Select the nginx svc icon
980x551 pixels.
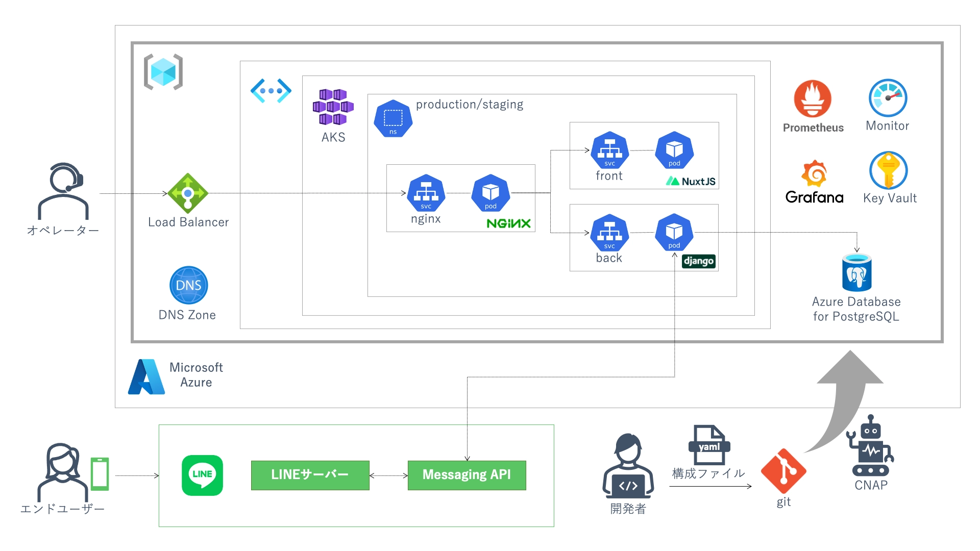pos(426,193)
